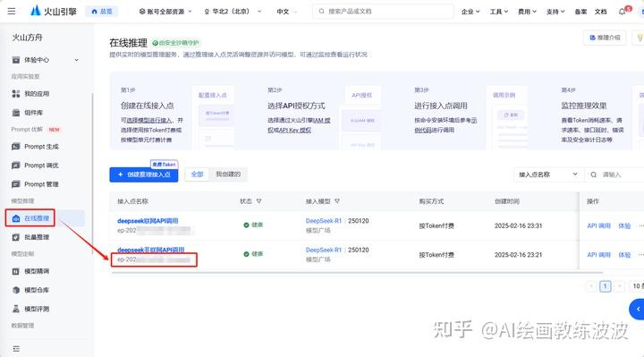This screenshot has height=357, width=644.
Task: Click the search magnifier icon in filter
Action: [x=594, y=174]
